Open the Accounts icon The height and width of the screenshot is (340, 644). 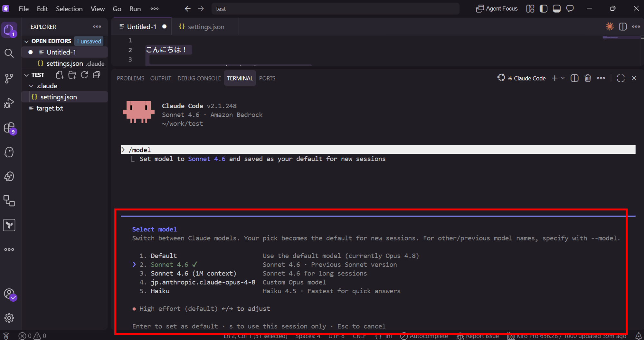pyautogui.click(x=9, y=294)
